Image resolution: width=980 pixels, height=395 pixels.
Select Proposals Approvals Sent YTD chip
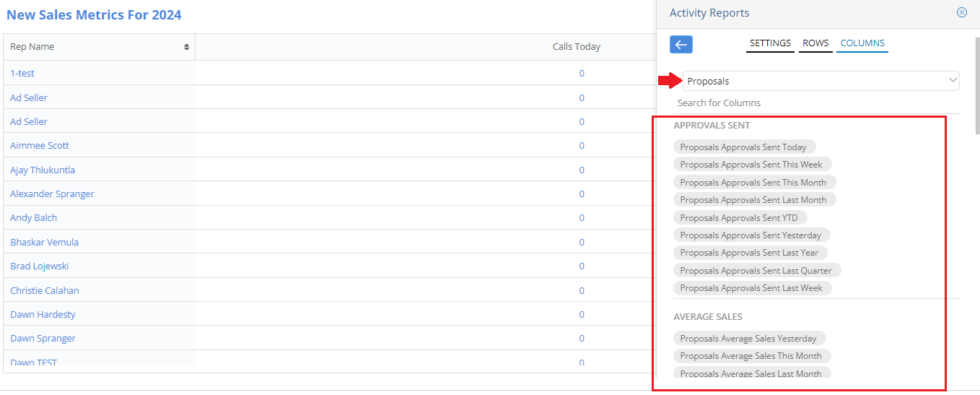click(x=740, y=217)
